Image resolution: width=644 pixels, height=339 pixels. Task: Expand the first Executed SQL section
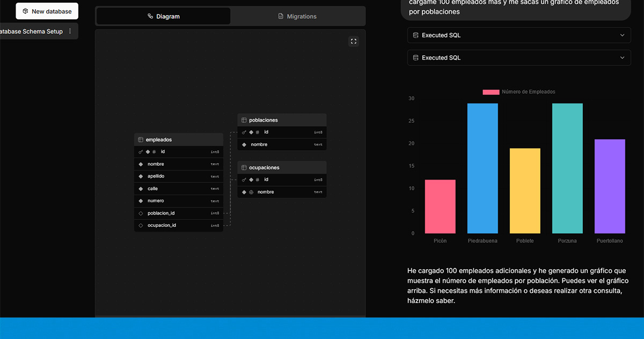point(622,35)
